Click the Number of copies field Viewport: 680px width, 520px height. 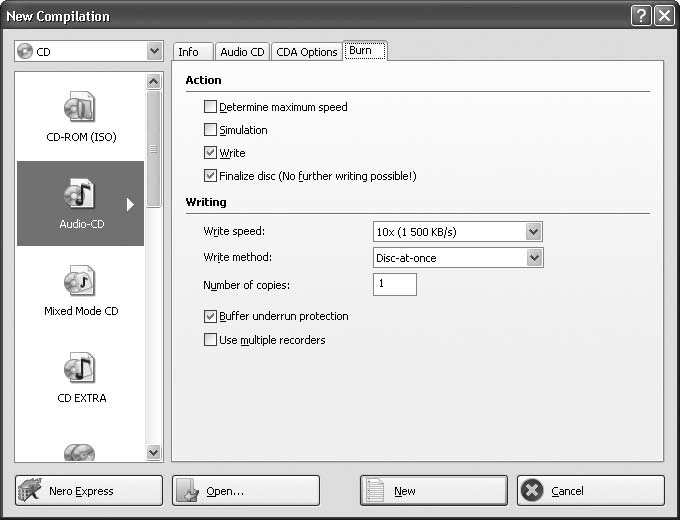[395, 285]
